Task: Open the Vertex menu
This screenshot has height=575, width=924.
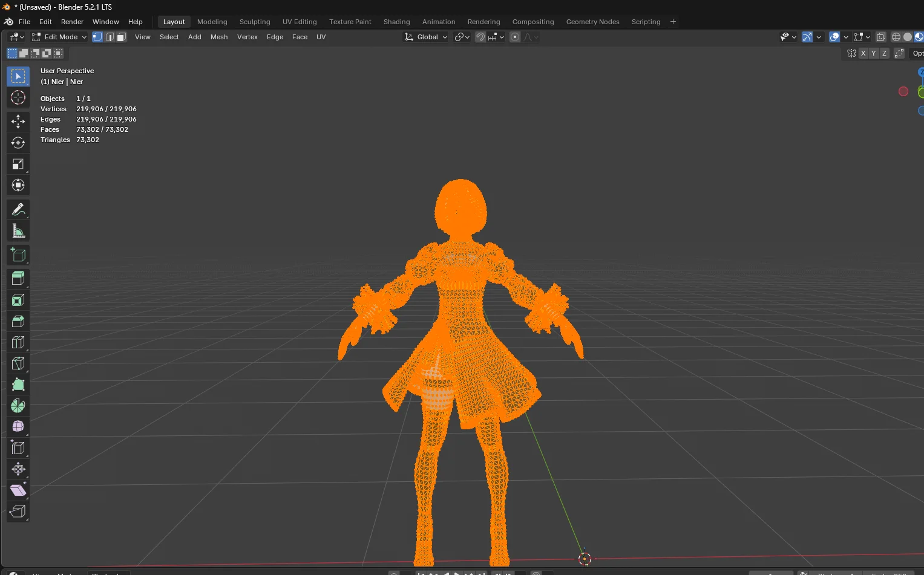Action: tap(247, 37)
